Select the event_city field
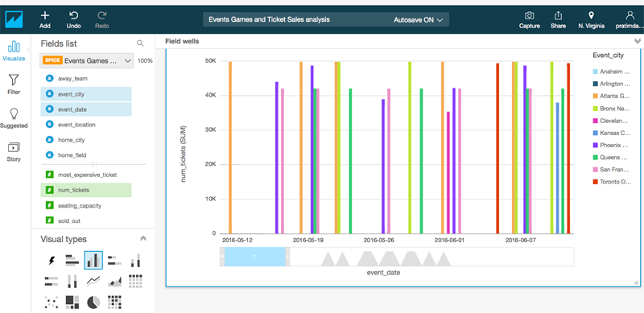Image resolution: width=644 pixels, height=313 pixels. [x=86, y=94]
